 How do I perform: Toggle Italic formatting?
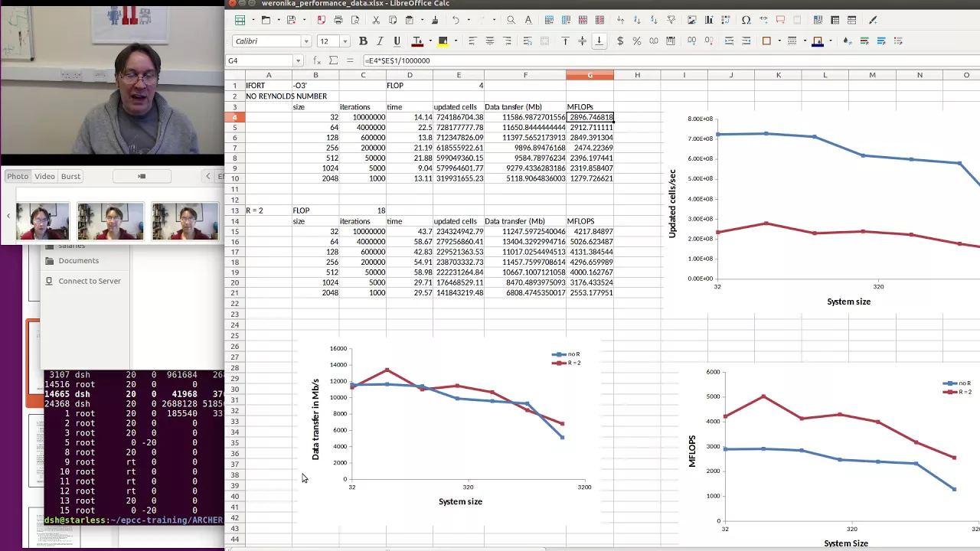click(380, 41)
